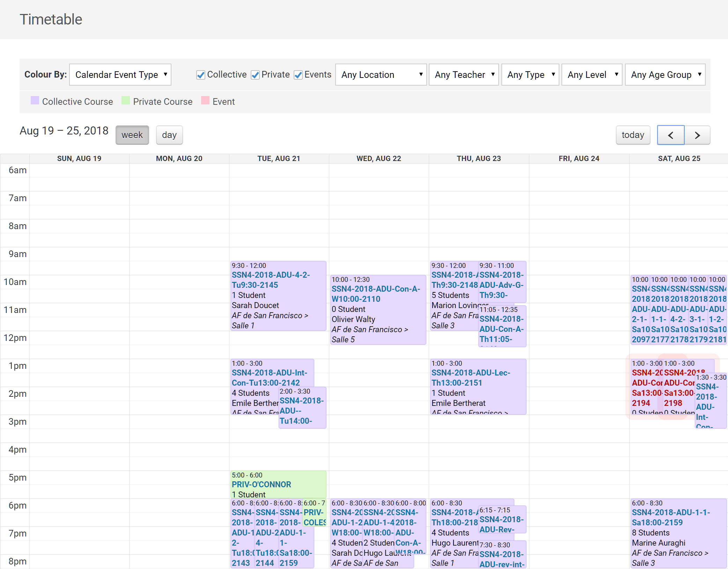Go to next week with right arrow

pos(697,135)
